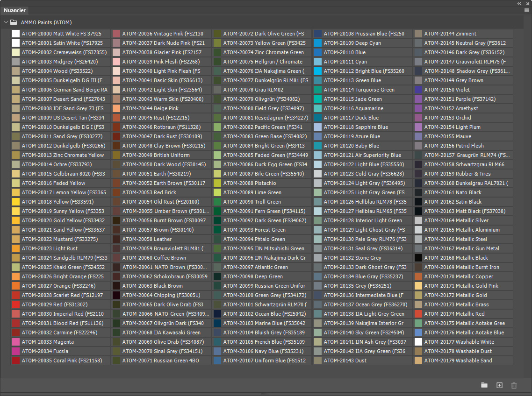Viewport: 532px width, 396px height.
Task: Select ATOM-20132 Stone Grey swatch
Action: point(318,258)
